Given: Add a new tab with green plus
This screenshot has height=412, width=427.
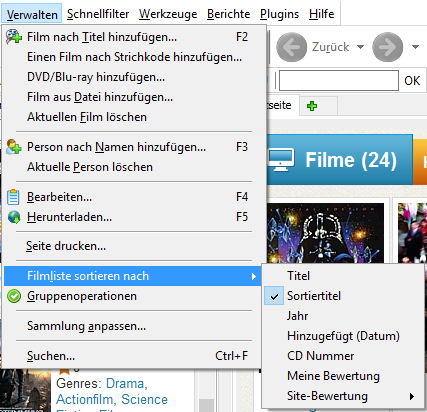Looking at the screenshot, I should (312, 106).
